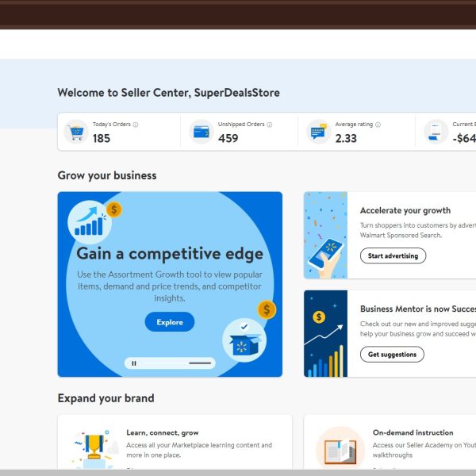Select the Today's Orders count 185
476x476 pixels.
[x=102, y=139]
